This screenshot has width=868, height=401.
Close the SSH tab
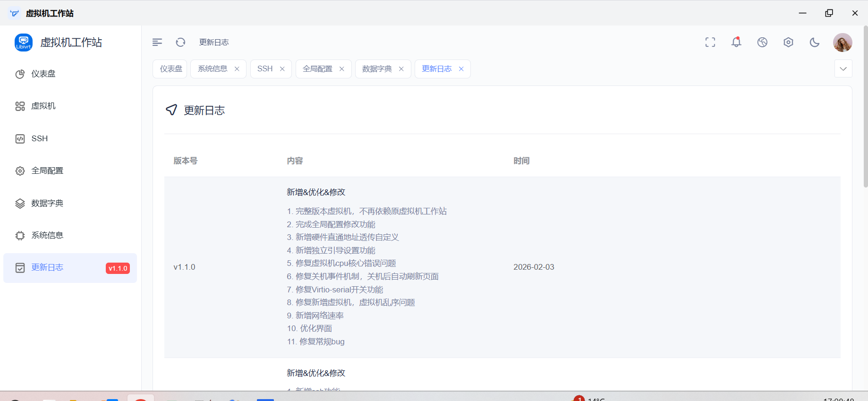pos(282,69)
